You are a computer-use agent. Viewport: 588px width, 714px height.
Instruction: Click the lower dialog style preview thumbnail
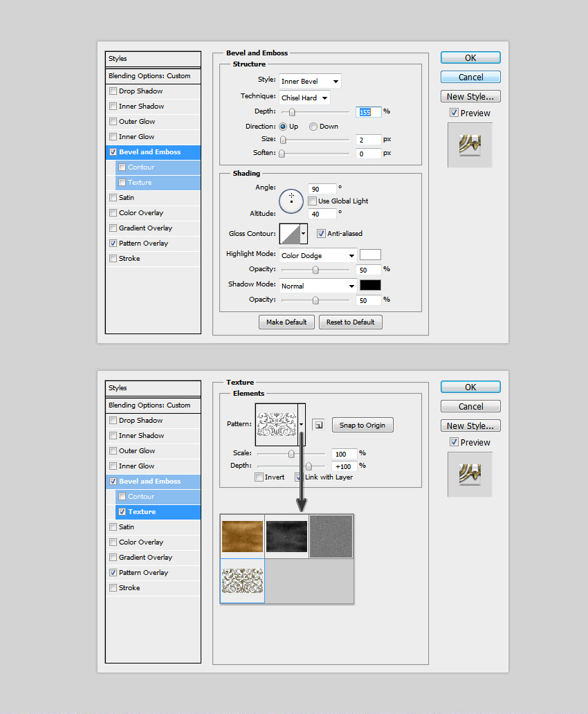point(470,475)
